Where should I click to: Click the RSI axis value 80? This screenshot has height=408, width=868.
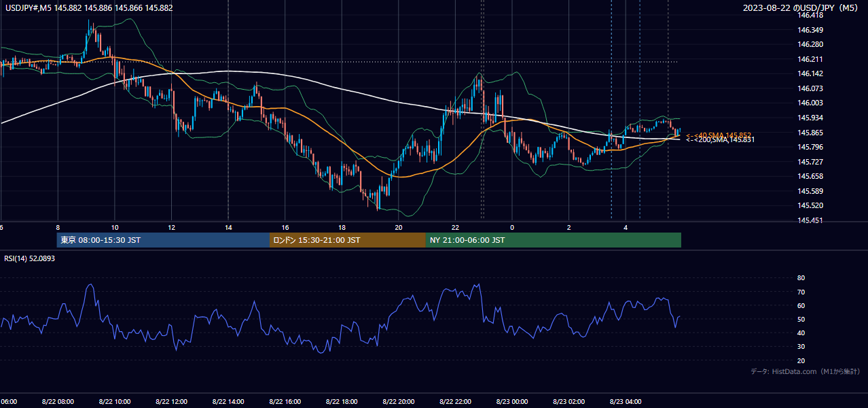tap(801, 278)
